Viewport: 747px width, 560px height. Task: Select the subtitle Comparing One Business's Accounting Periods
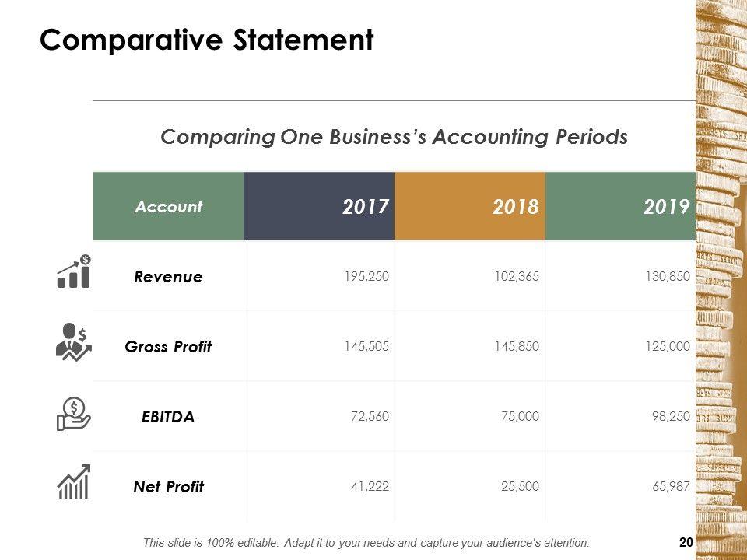tap(394, 137)
